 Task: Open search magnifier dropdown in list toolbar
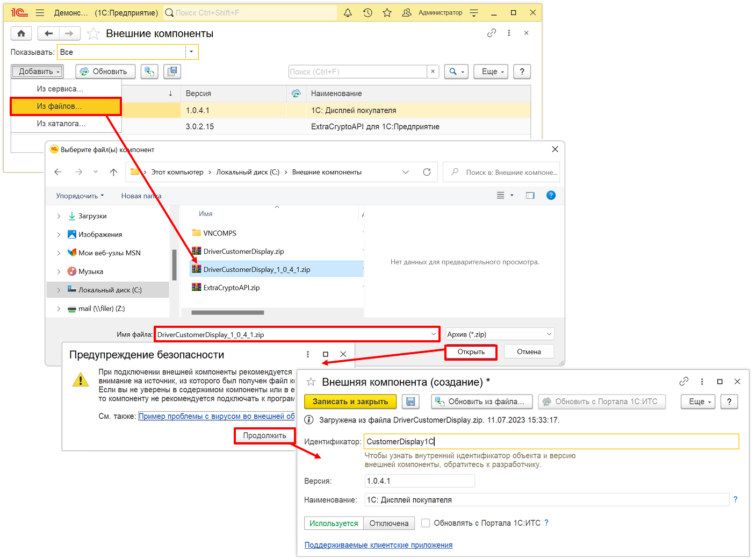tap(457, 71)
